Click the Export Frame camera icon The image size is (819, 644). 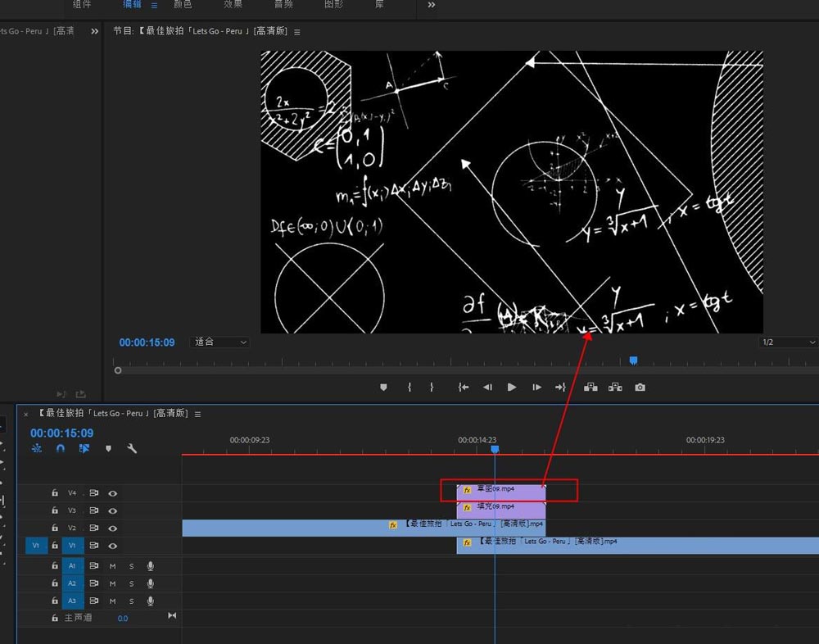[640, 388]
